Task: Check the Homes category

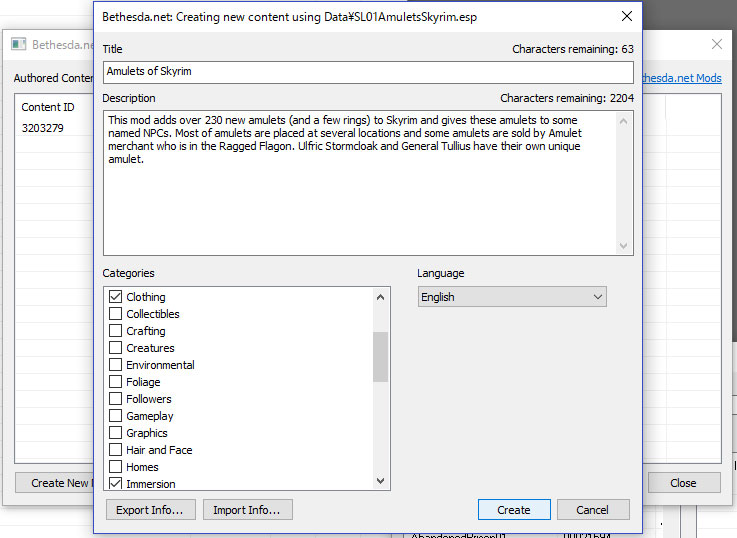Action: [115, 467]
